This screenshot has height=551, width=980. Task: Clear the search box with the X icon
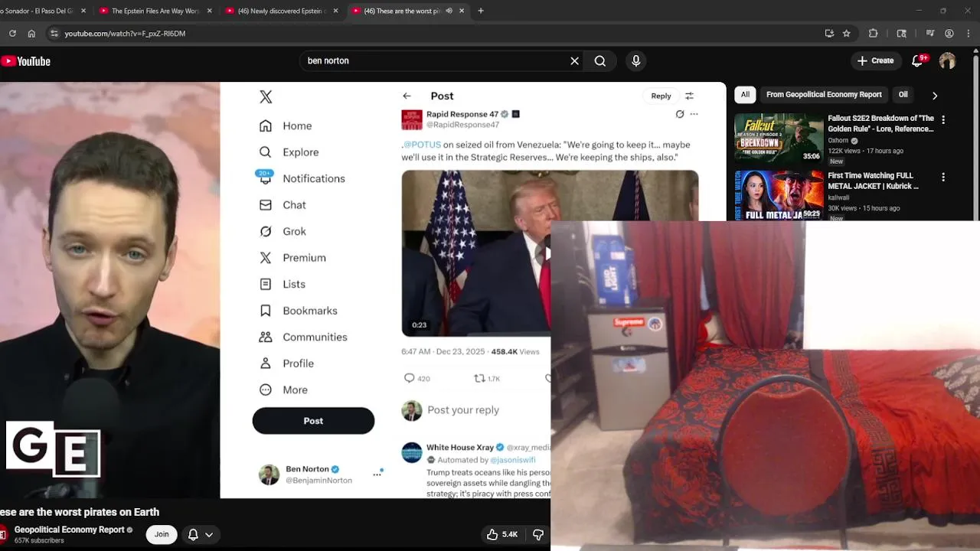574,61
